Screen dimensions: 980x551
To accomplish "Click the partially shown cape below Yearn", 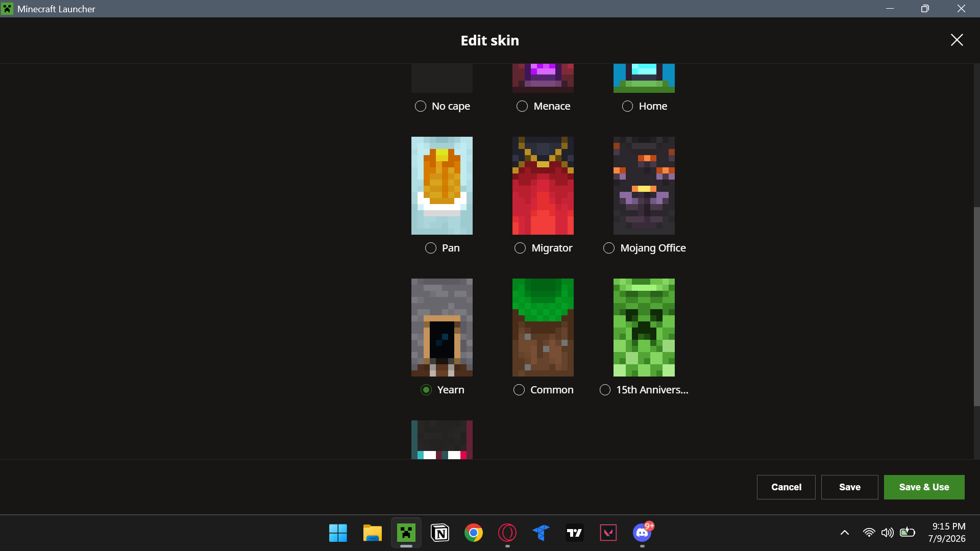I will [x=442, y=440].
